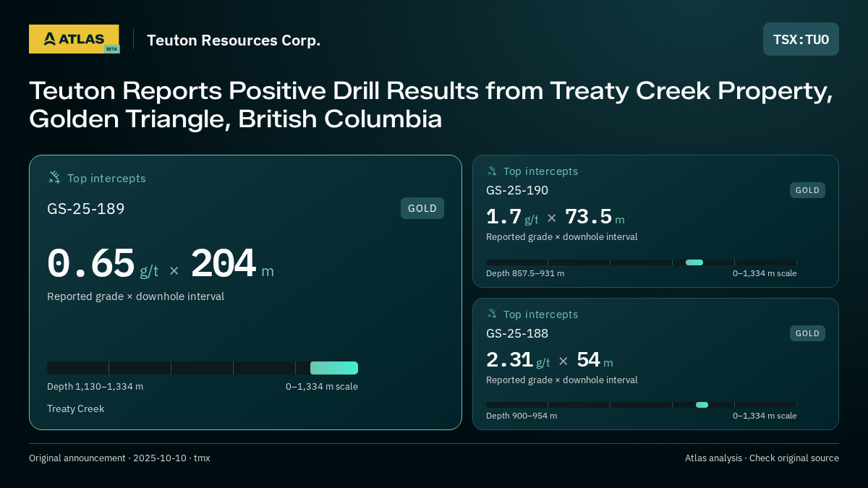Click the GS-25-189 depth bar highlighted segment
The height and width of the screenshot is (488, 868).
click(334, 368)
